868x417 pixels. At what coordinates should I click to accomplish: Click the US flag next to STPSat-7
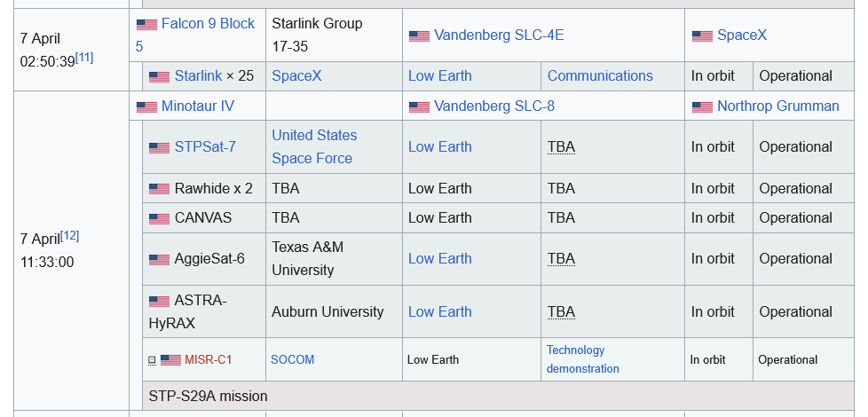coord(159,148)
